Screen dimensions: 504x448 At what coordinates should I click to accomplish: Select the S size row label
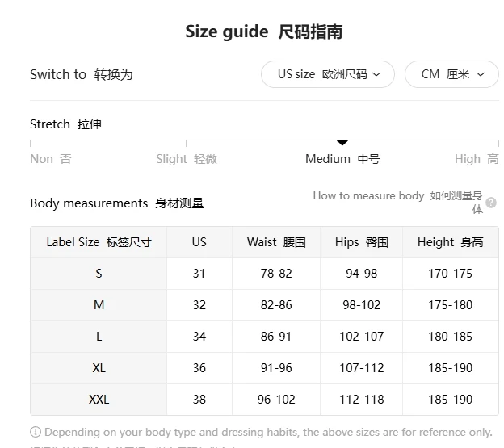point(99,274)
